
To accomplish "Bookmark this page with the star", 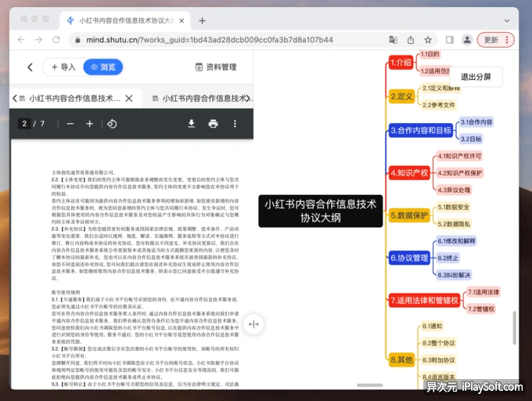I will 428,40.
